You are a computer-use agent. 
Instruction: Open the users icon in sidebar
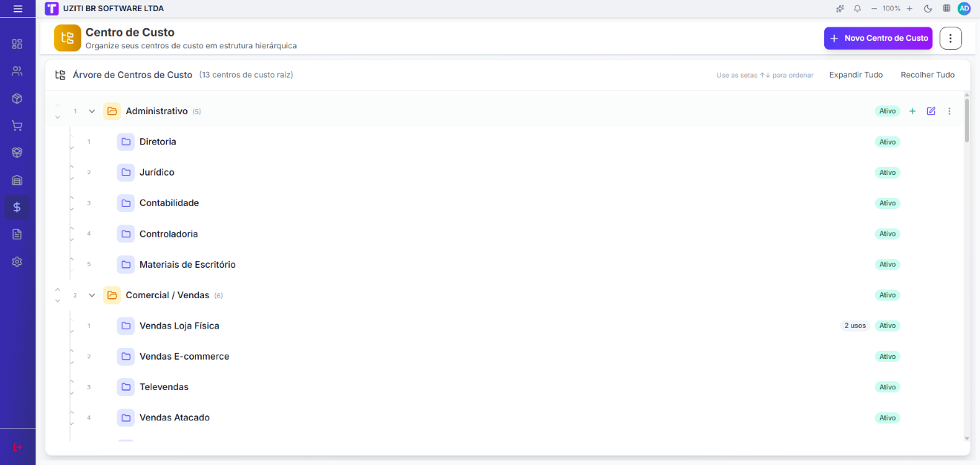point(17,71)
